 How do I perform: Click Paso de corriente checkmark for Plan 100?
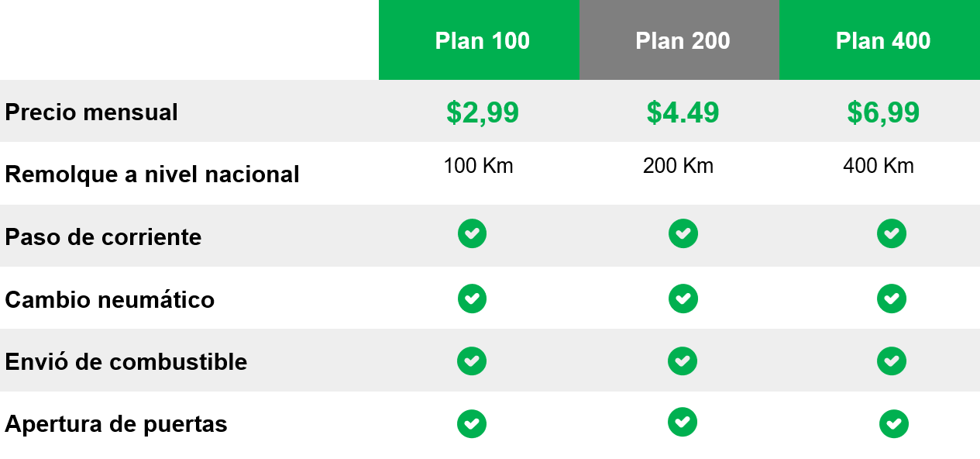click(x=472, y=233)
